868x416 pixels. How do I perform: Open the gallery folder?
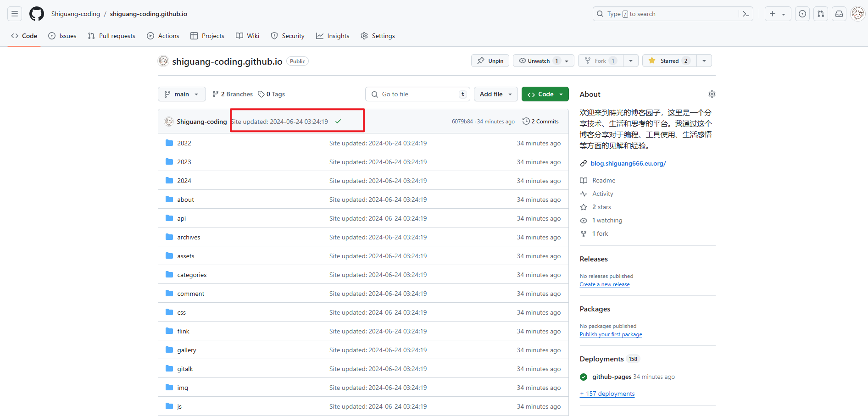tap(187, 350)
